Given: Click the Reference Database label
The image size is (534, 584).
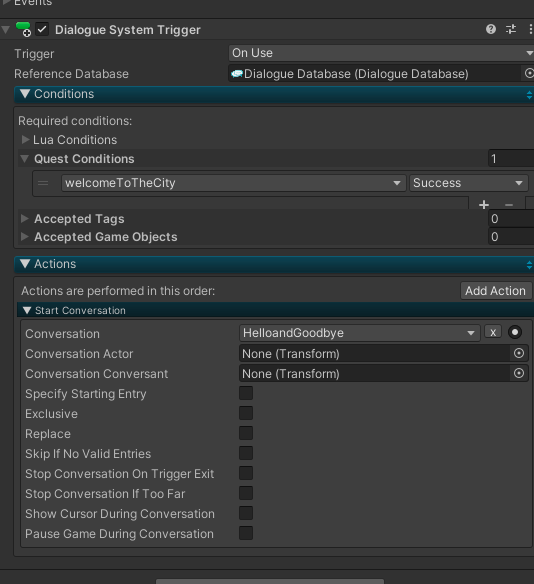Looking at the screenshot, I should [71, 74].
